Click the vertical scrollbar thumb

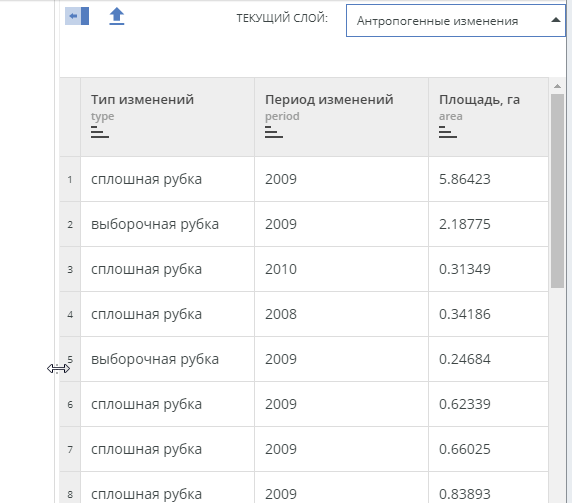[557, 191]
